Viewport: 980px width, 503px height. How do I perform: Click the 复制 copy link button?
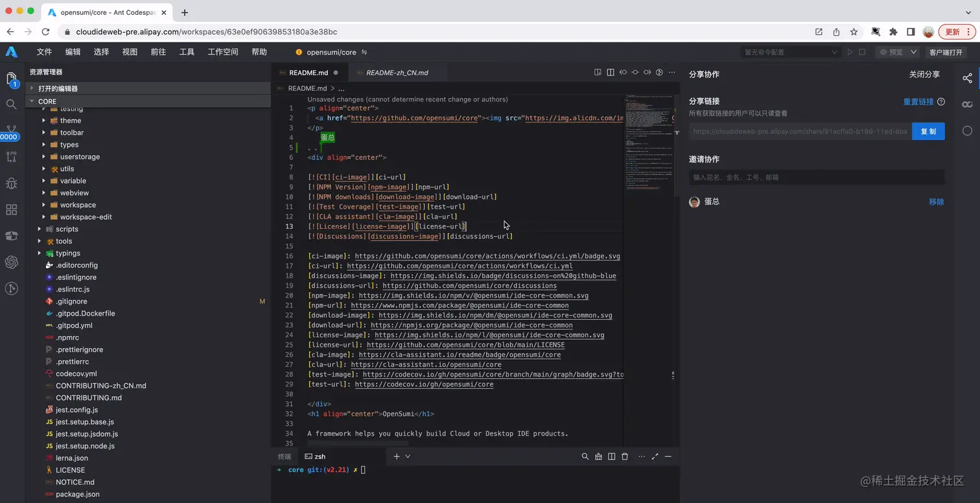(x=928, y=131)
